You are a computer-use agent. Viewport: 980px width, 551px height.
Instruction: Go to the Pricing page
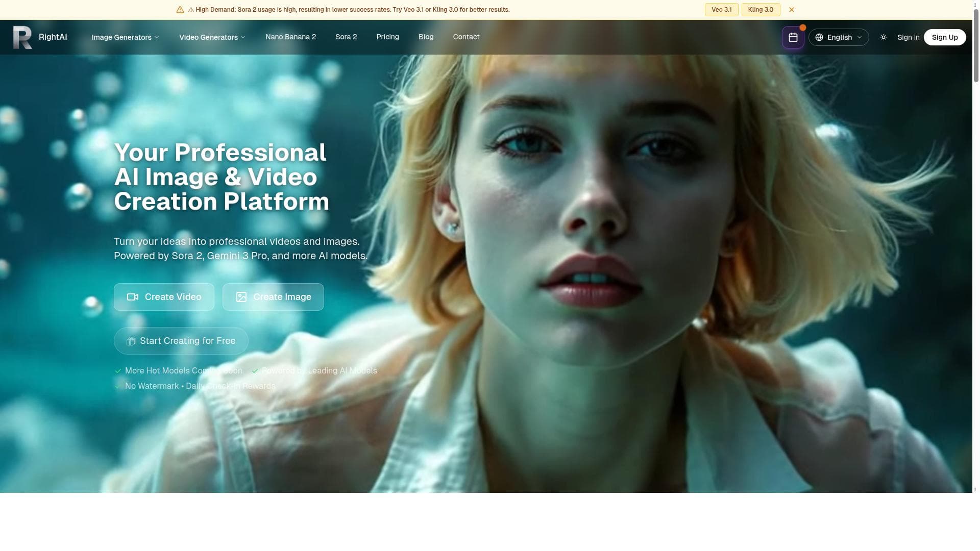[x=387, y=37]
